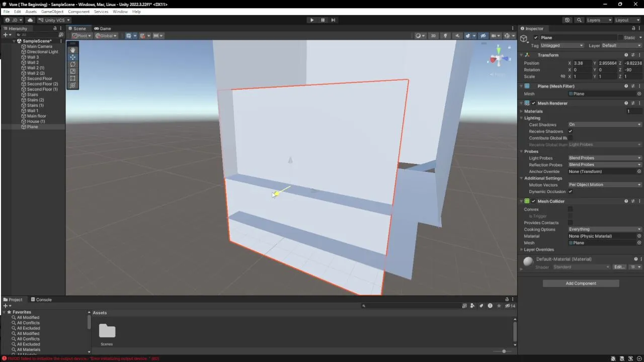Toggle Mesh Renderer enabled checkbox
644x362 pixels.
pos(533,103)
